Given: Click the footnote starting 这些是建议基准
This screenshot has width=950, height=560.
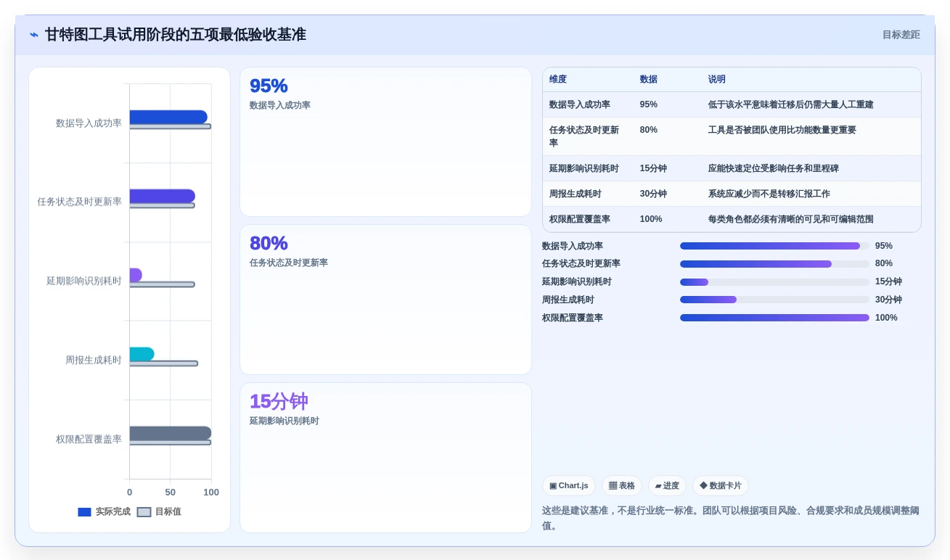Looking at the screenshot, I should pos(731,518).
